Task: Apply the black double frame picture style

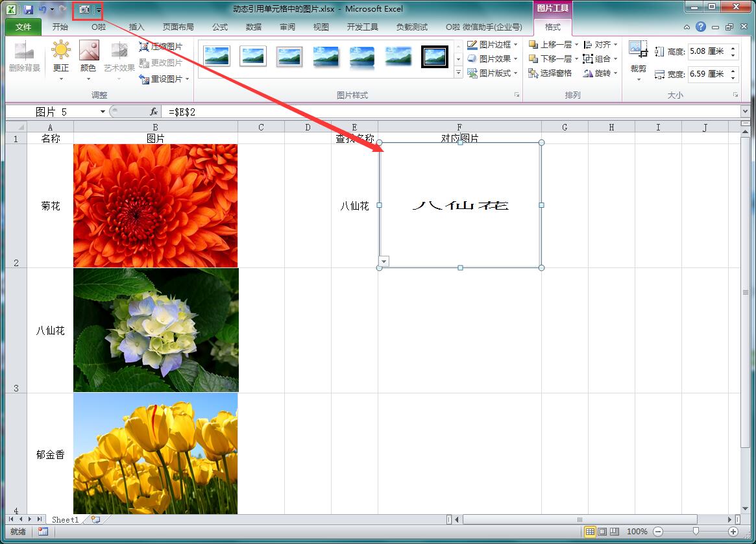Action: click(x=434, y=57)
